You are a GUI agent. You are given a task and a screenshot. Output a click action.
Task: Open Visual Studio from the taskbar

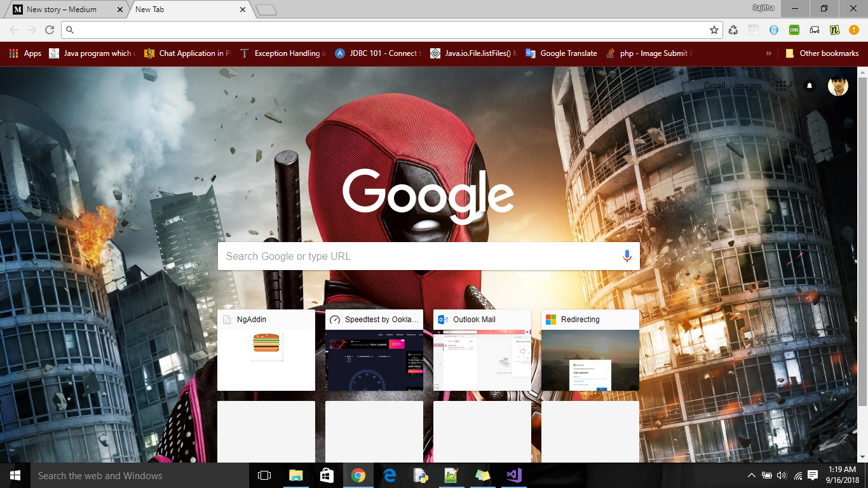click(x=514, y=475)
